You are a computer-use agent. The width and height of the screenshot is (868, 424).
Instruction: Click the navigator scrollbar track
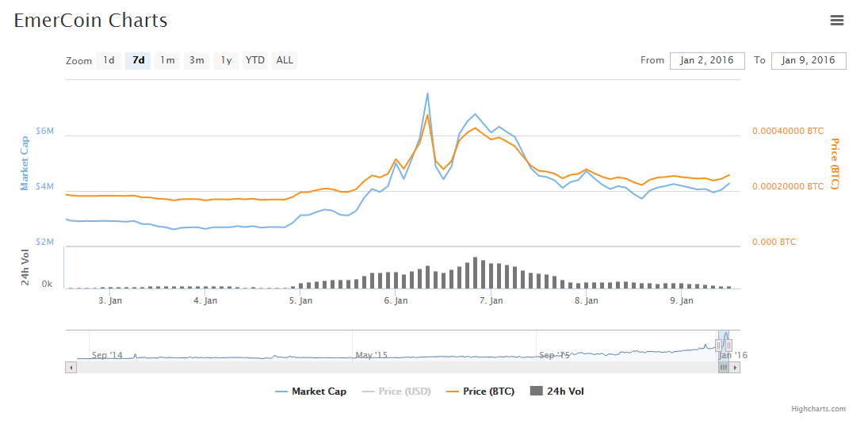point(396,367)
